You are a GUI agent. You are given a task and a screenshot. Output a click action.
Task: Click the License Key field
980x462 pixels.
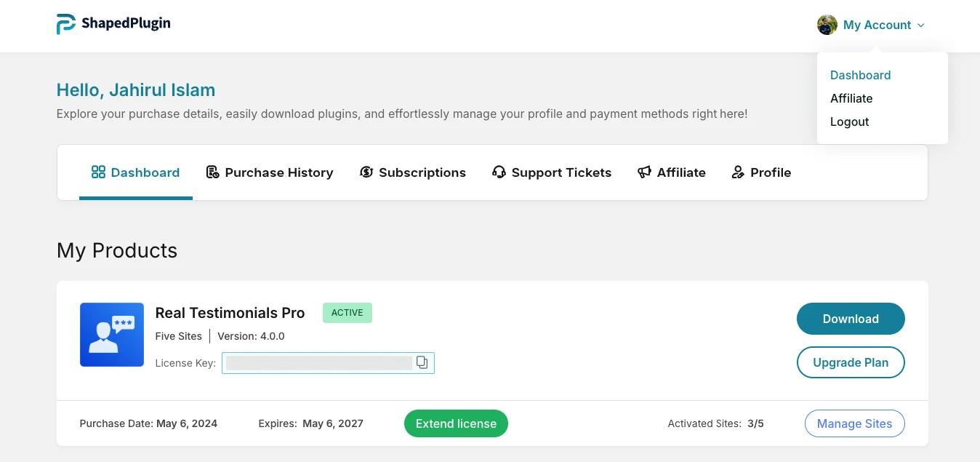(328, 363)
